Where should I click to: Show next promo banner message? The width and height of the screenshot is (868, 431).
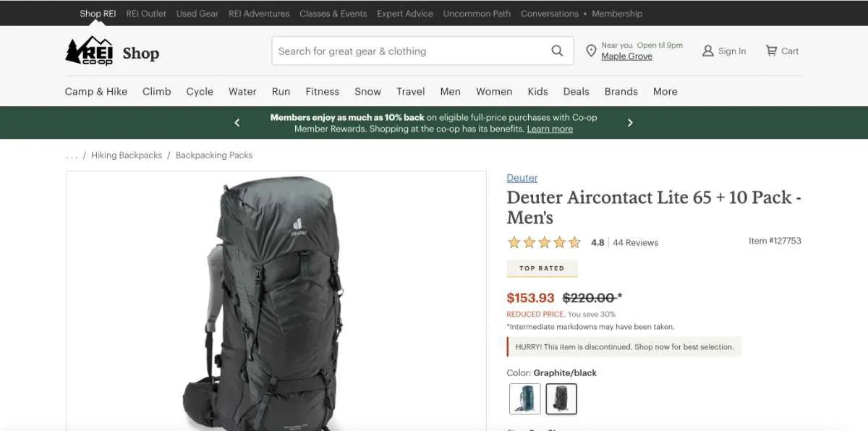coord(630,123)
